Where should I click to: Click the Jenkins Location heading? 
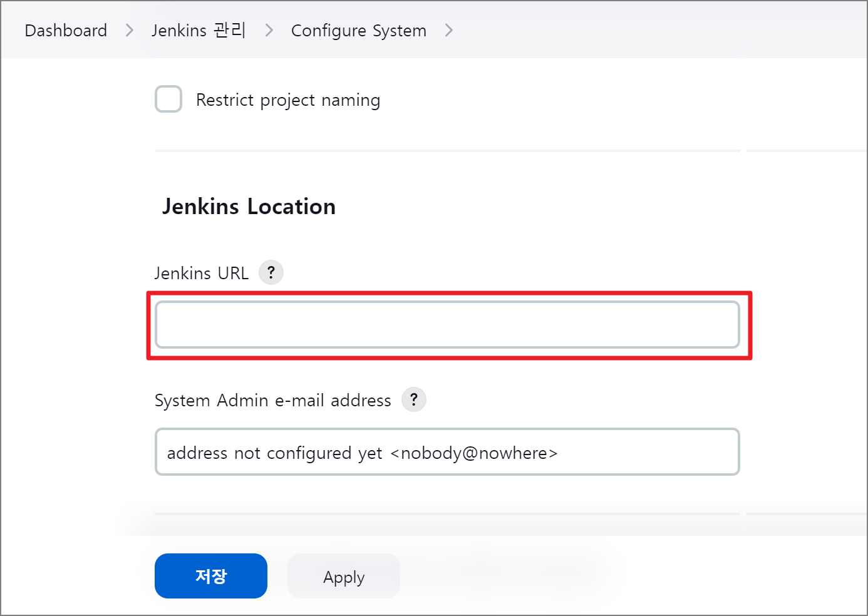(249, 207)
